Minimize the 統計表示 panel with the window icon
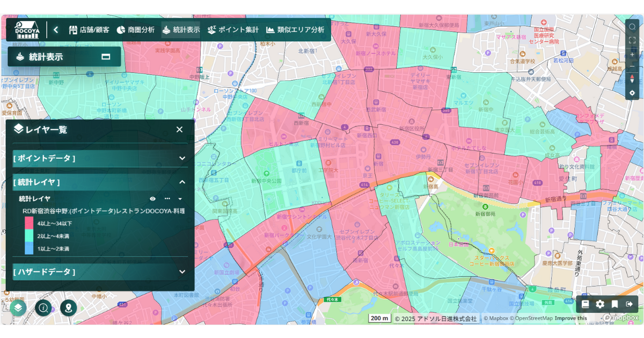Image resolution: width=644 pixels, height=338 pixels. pos(106,57)
